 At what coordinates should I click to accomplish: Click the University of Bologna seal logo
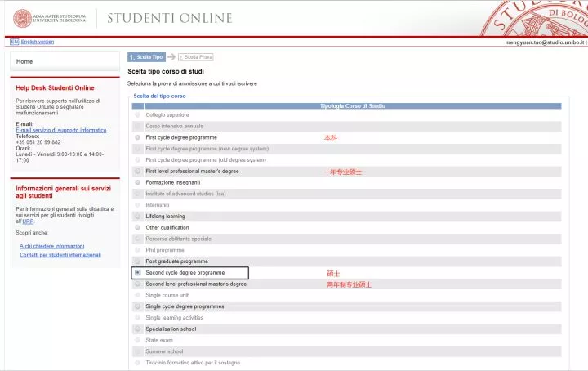click(x=23, y=18)
